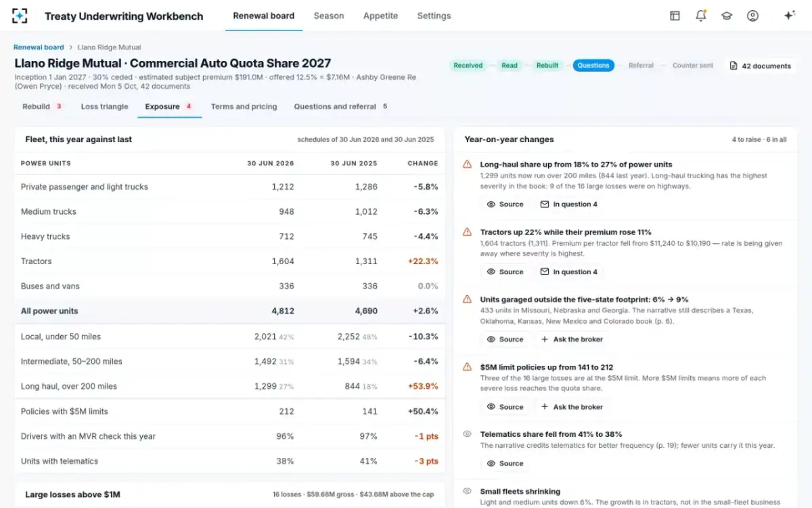
Task: Open the layout panel icon in header
Action: coord(675,16)
